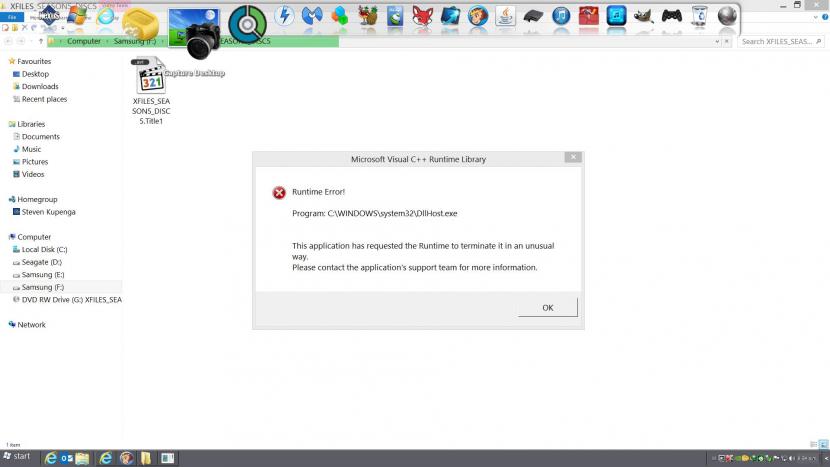Click the Search XFILES_SEAS... box
Viewport: 830px width, 467px height.
(x=781, y=41)
